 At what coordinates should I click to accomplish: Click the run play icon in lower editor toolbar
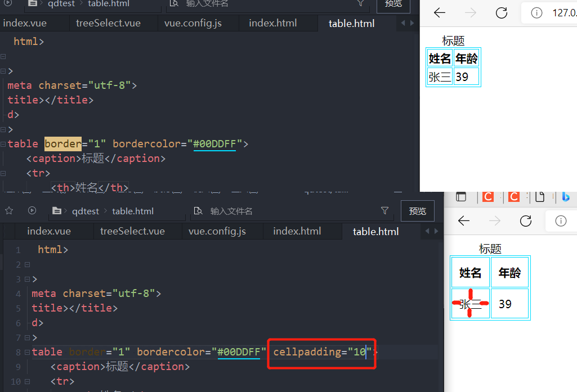point(32,211)
